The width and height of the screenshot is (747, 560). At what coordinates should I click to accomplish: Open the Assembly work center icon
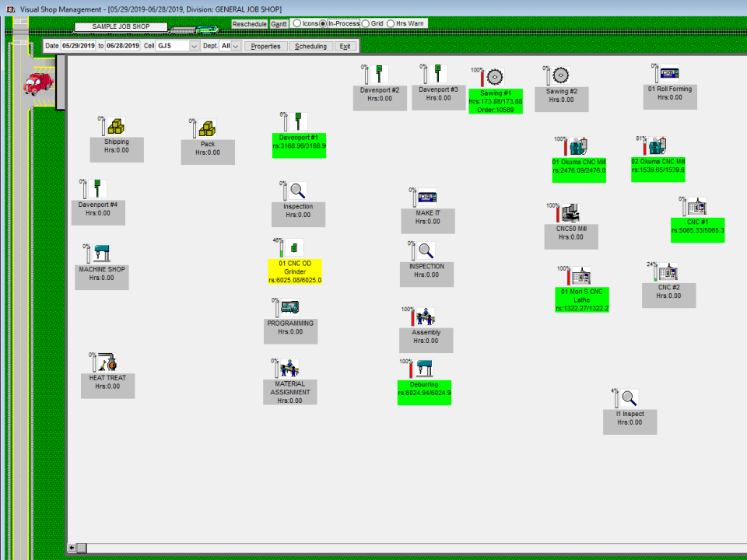click(x=424, y=317)
